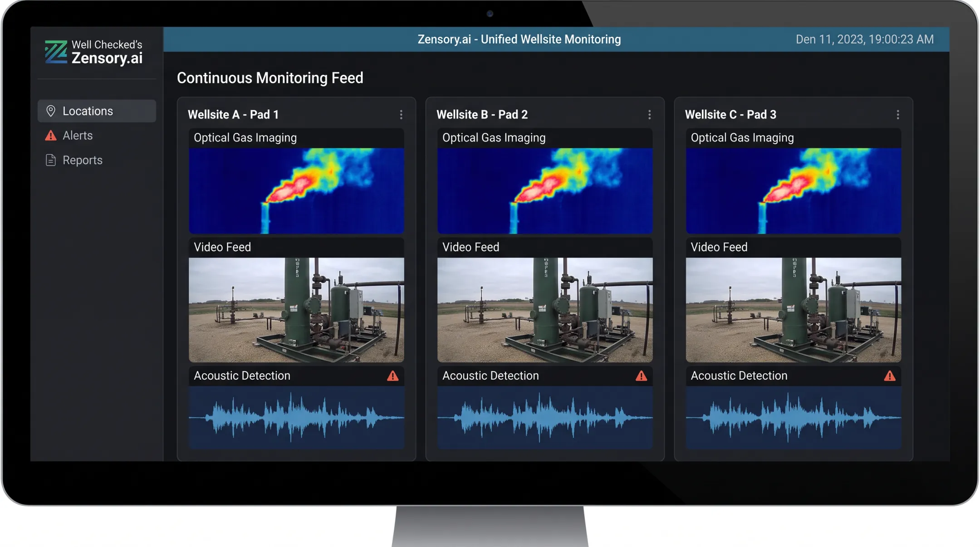The image size is (980, 547).
Task: Open Wellsite B optical gas imaging feed
Action: click(545, 191)
